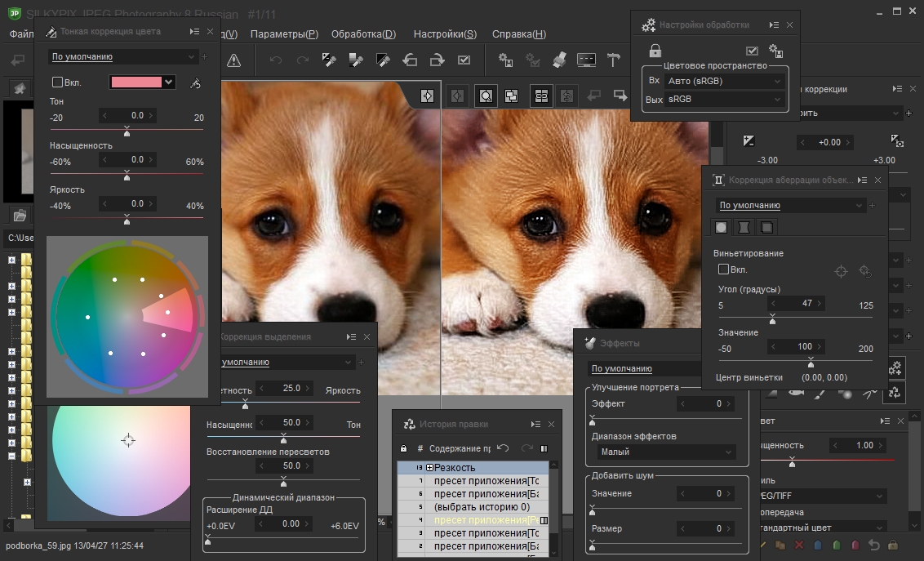Open По умолчанию dropdown in Эффекты panel

646,368
